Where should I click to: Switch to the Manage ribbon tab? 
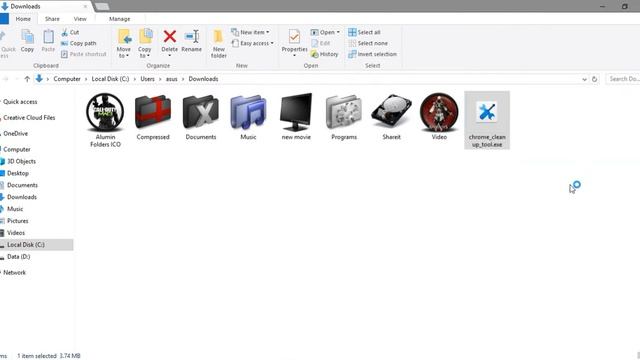click(120, 19)
